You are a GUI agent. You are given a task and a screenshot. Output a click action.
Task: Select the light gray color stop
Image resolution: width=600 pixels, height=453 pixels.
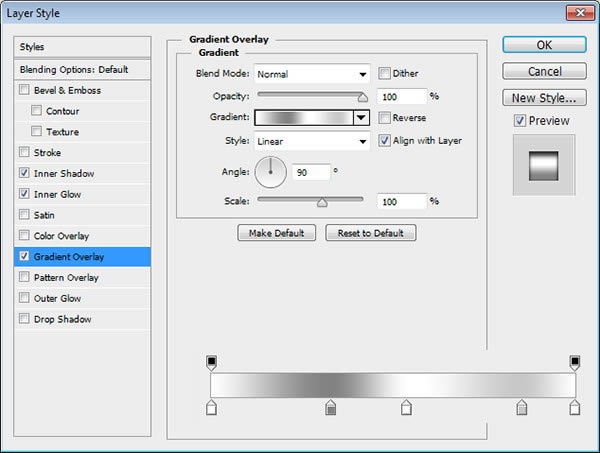522,407
